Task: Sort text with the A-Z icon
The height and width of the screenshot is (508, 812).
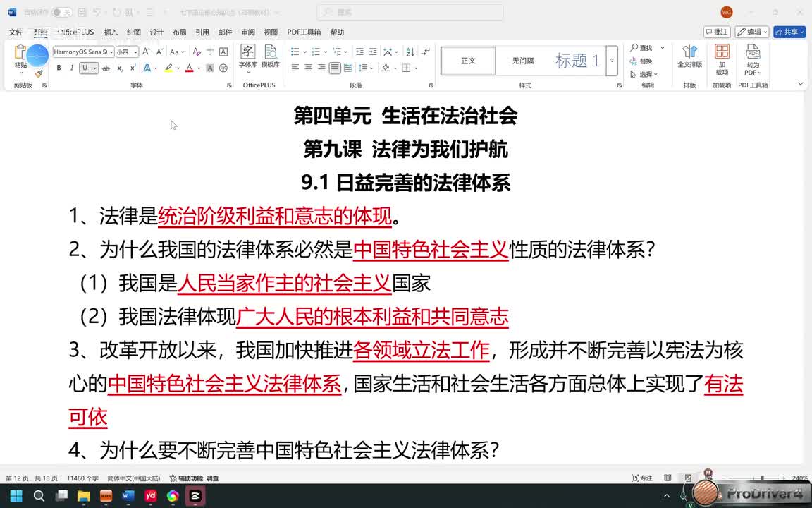Action: pos(410,52)
